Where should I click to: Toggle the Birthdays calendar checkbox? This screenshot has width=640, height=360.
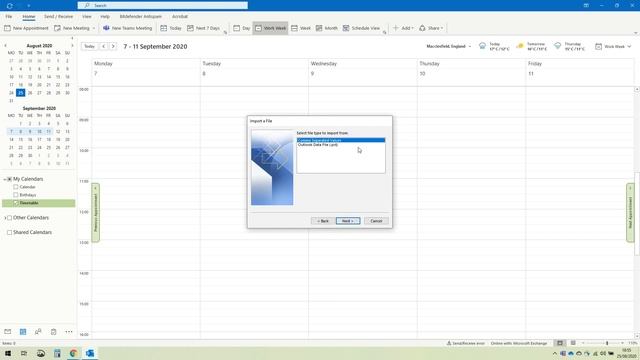[16, 195]
